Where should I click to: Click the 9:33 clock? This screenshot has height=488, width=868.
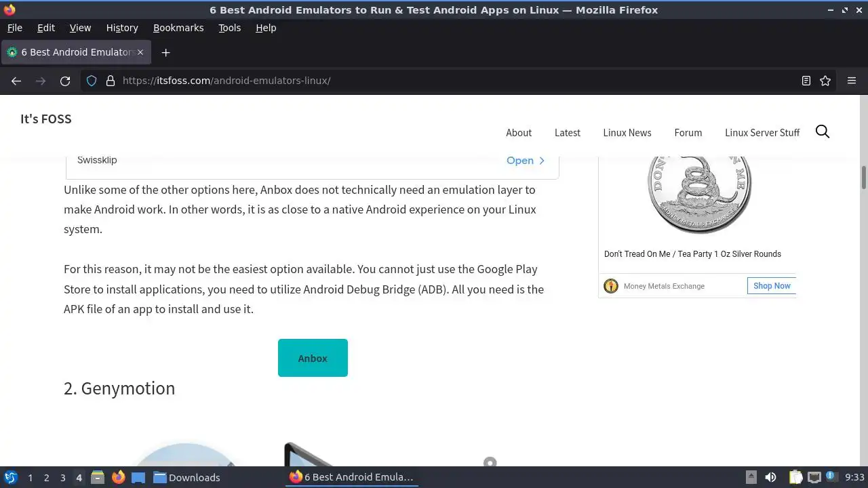[854, 478]
